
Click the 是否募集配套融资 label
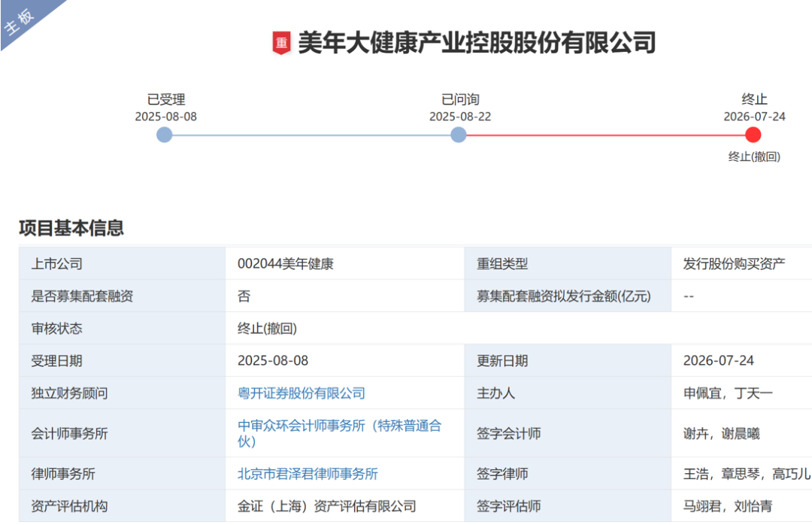pos(83,296)
